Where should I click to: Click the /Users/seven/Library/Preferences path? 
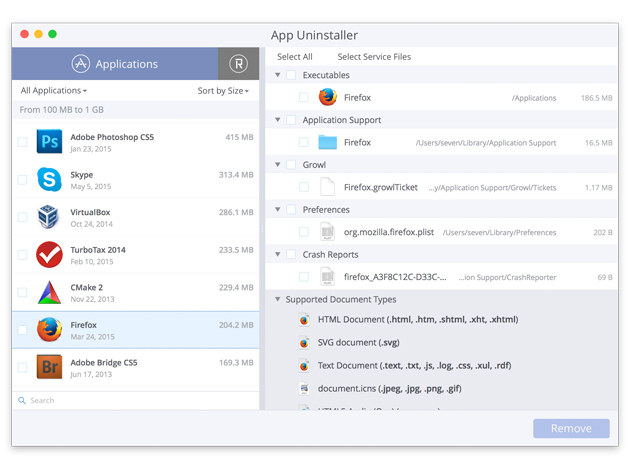pyautogui.click(x=499, y=232)
